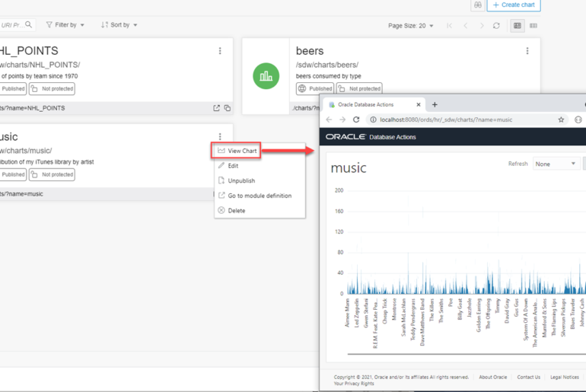Open the Refresh None dropdown

[556, 164]
